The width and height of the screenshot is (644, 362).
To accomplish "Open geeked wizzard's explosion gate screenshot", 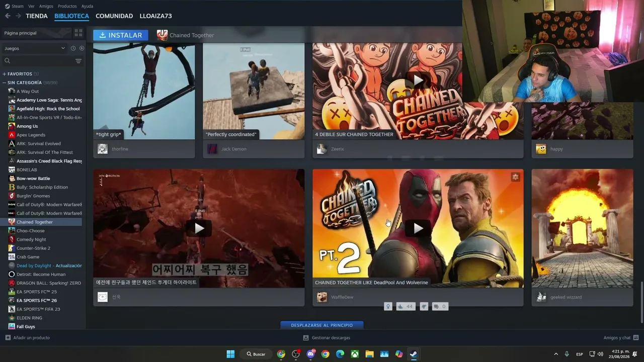I will pyautogui.click(x=582, y=228).
